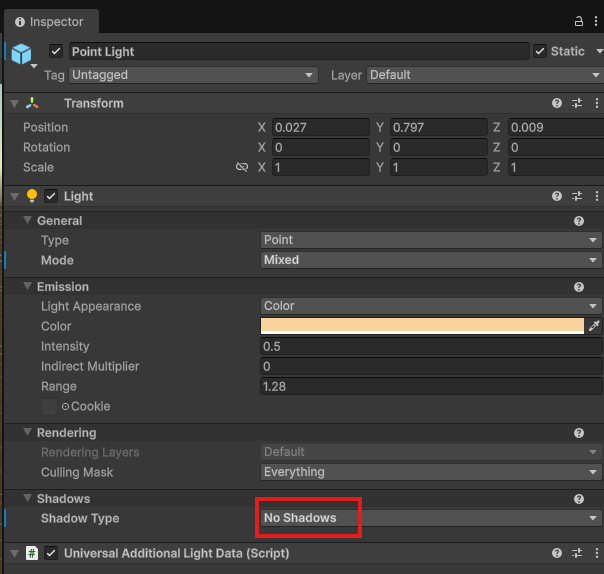604x574 pixels.
Task: Disable the Light component checkbox
Action: click(51, 196)
